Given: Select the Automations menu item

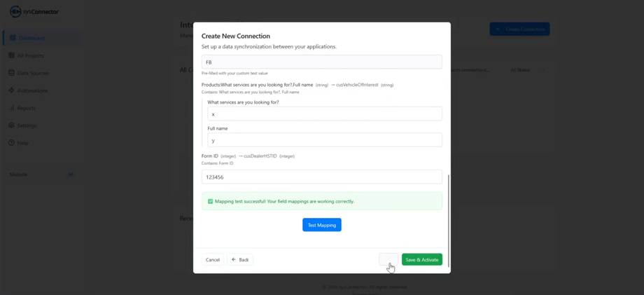Looking at the screenshot, I should tap(33, 90).
